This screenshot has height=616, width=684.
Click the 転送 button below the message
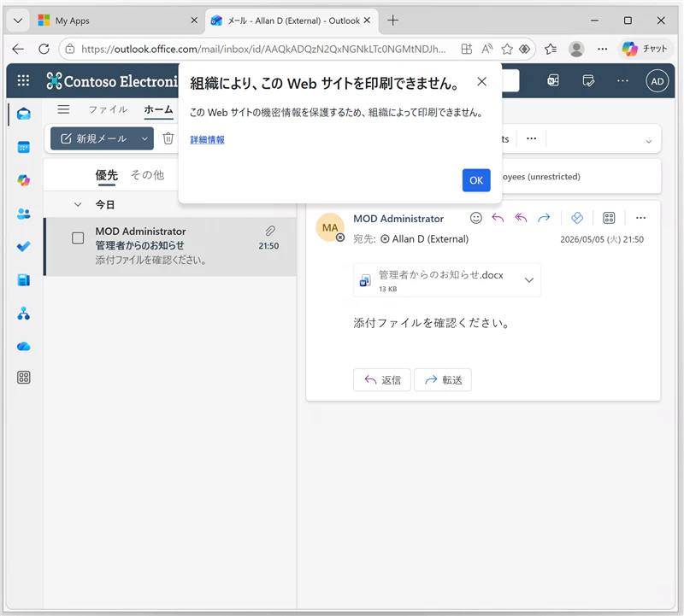[443, 379]
